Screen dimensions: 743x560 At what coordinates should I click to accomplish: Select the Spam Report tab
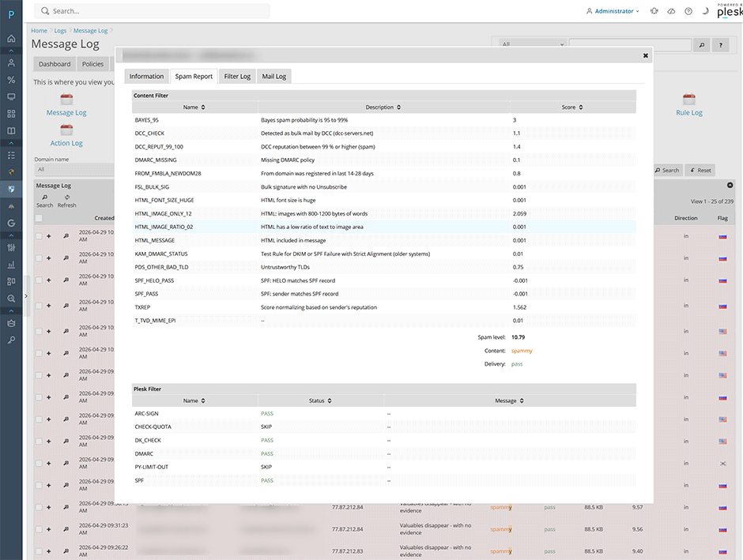194,76
